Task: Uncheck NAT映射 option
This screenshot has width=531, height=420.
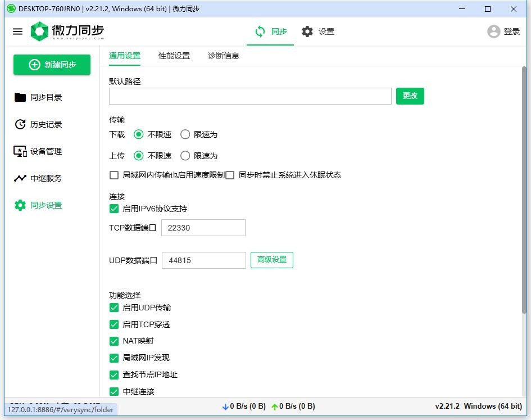Action: coord(114,341)
